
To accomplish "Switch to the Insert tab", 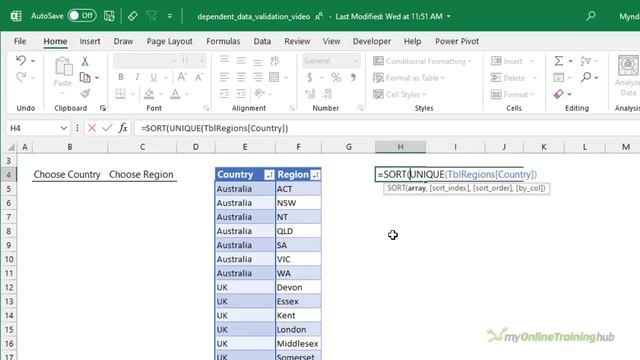I will (x=90, y=41).
